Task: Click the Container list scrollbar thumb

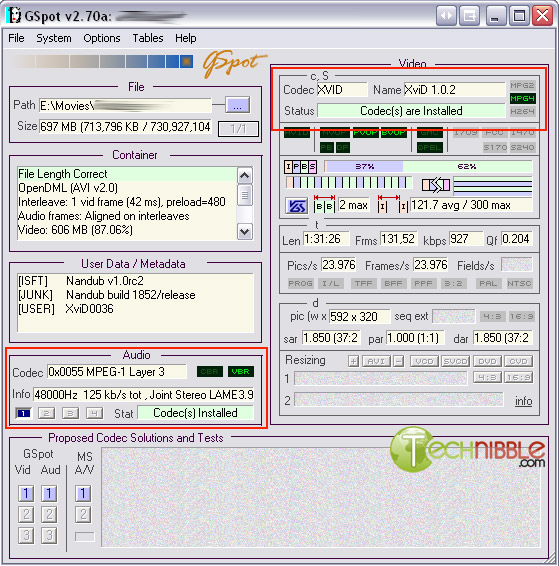Action: [x=244, y=195]
